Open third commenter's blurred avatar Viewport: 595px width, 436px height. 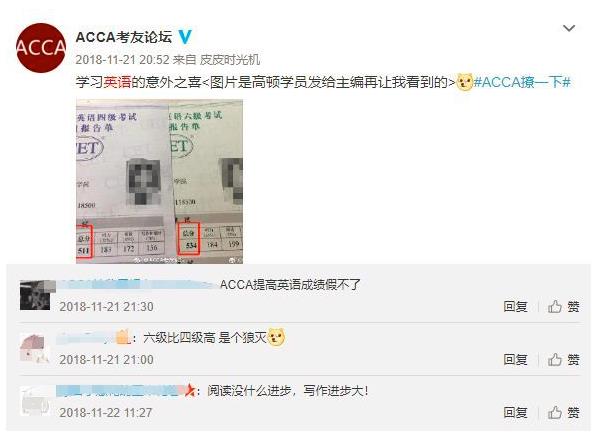[35, 401]
